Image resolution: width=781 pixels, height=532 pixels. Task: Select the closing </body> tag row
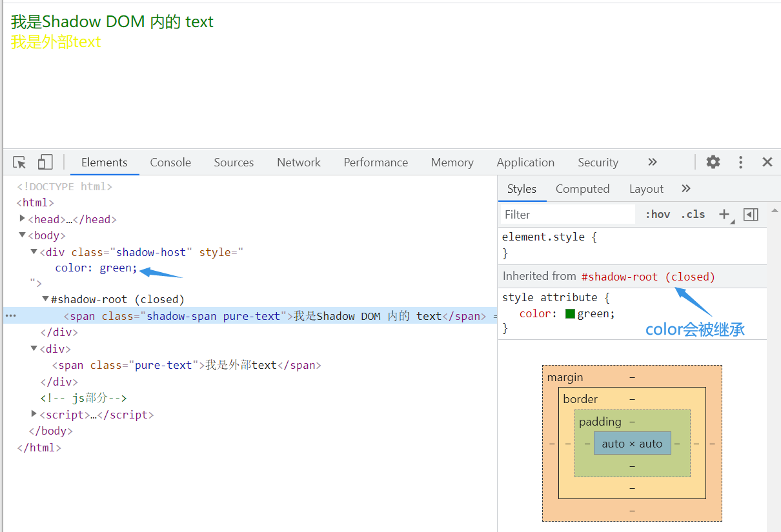51,431
